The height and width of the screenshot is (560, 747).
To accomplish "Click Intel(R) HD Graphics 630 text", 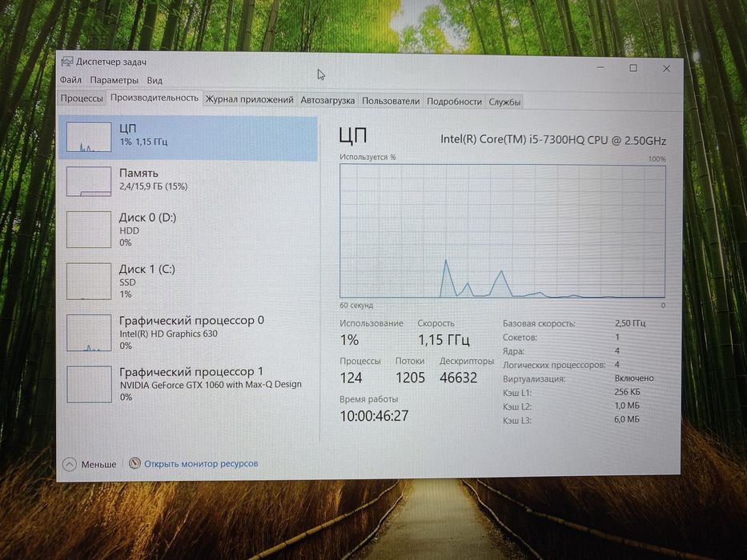I will pyautogui.click(x=169, y=334).
